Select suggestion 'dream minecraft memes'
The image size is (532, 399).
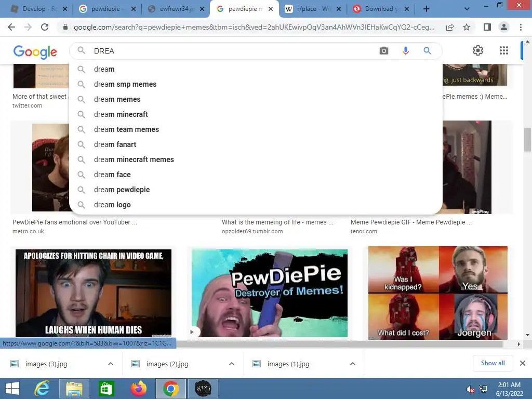pyautogui.click(x=256, y=159)
